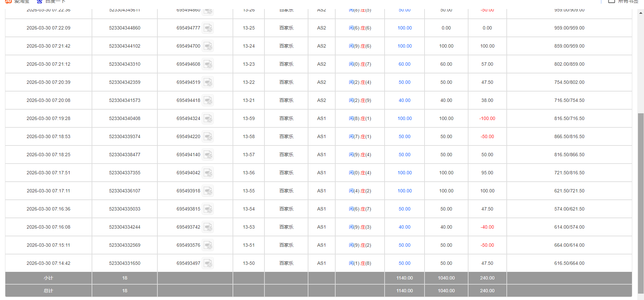The width and height of the screenshot is (644, 300).
Task: Click the blue 60.00 bet amount
Action: [404, 64]
